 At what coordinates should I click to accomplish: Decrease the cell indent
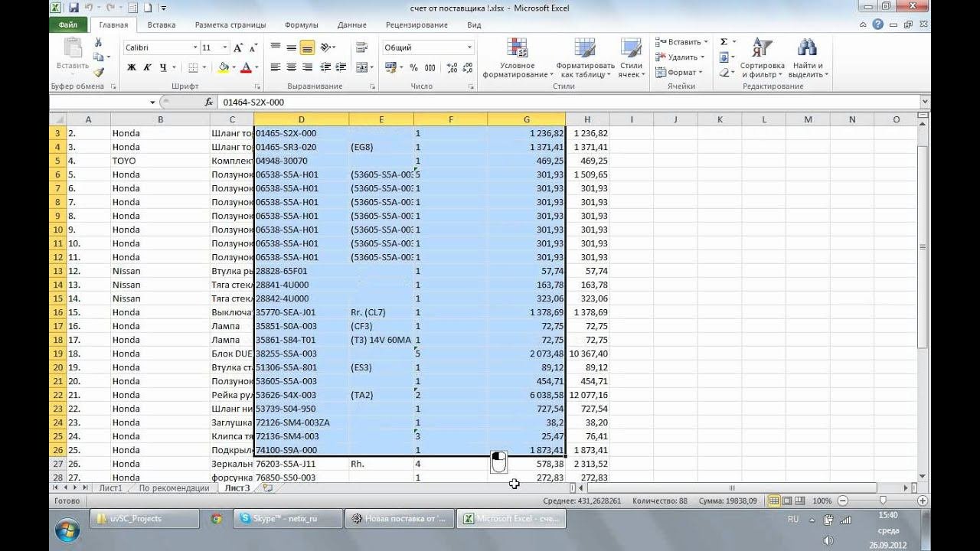[325, 67]
